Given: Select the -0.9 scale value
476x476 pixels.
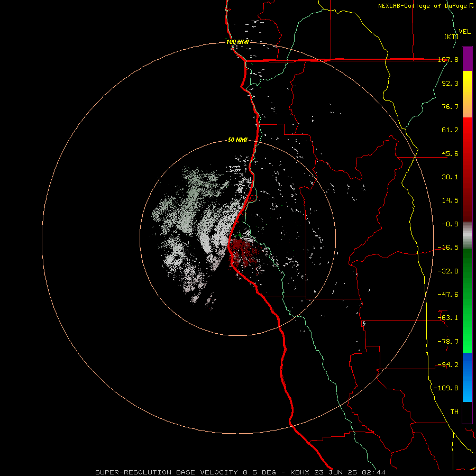Looking at the screenshot, I should tap(450, 224).
